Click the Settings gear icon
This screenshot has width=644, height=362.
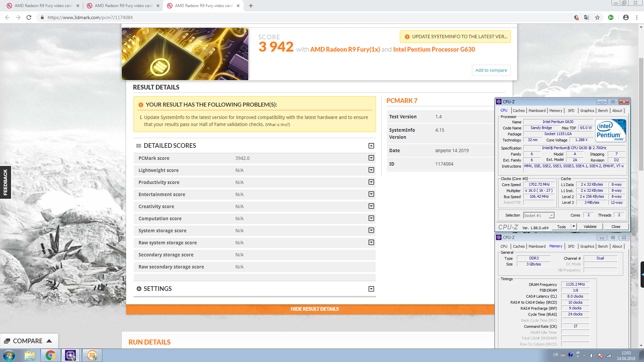coord(139,289)
